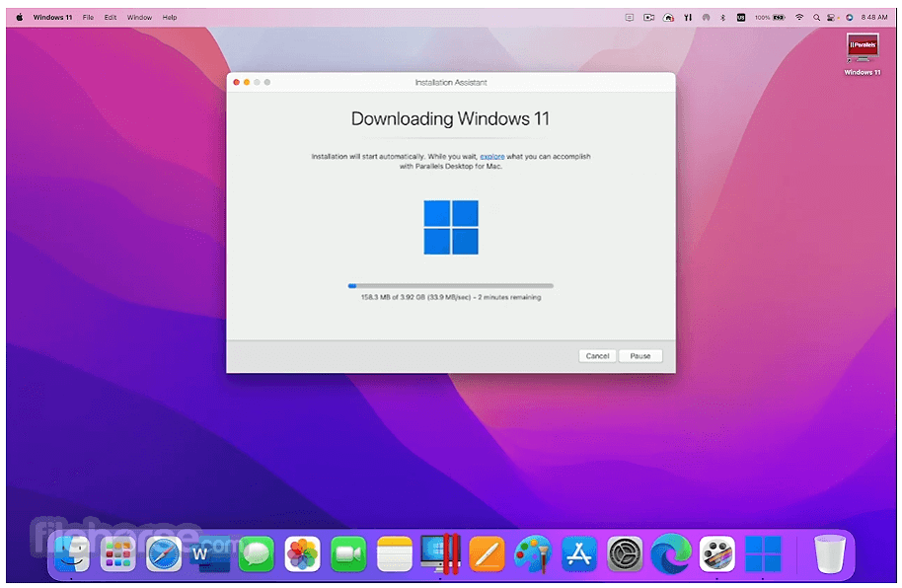This screenshot has width=902, height=588.
Task: Minimize the Installation Assistant window
Action: [246, 82]
